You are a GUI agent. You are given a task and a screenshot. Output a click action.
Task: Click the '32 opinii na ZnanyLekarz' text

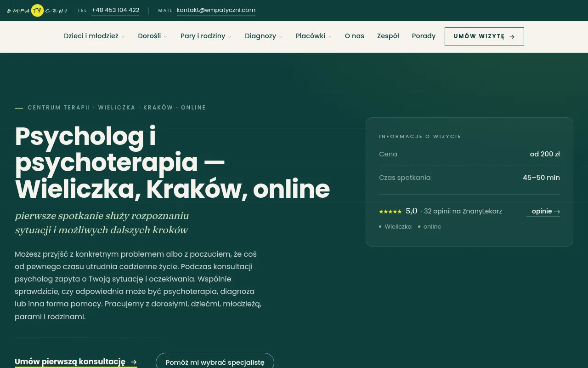pos(463,211)
